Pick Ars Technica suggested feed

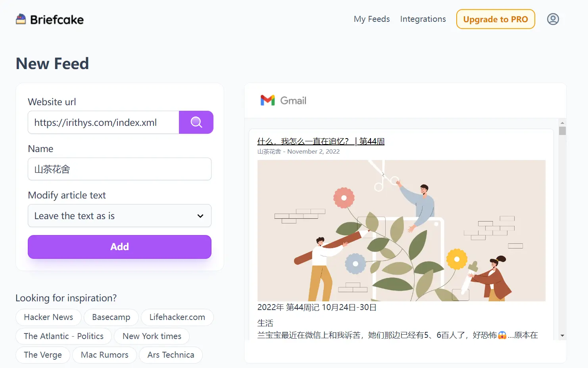[x=171, y=355]
